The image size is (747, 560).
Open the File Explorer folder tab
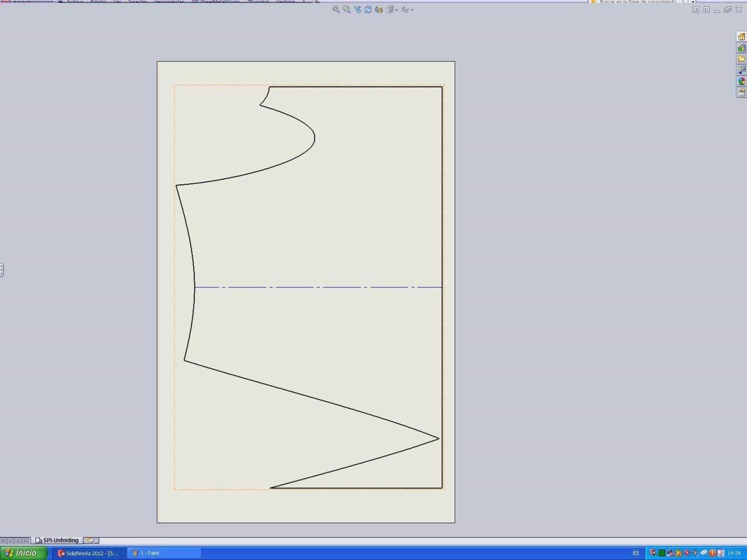point(741,59)
